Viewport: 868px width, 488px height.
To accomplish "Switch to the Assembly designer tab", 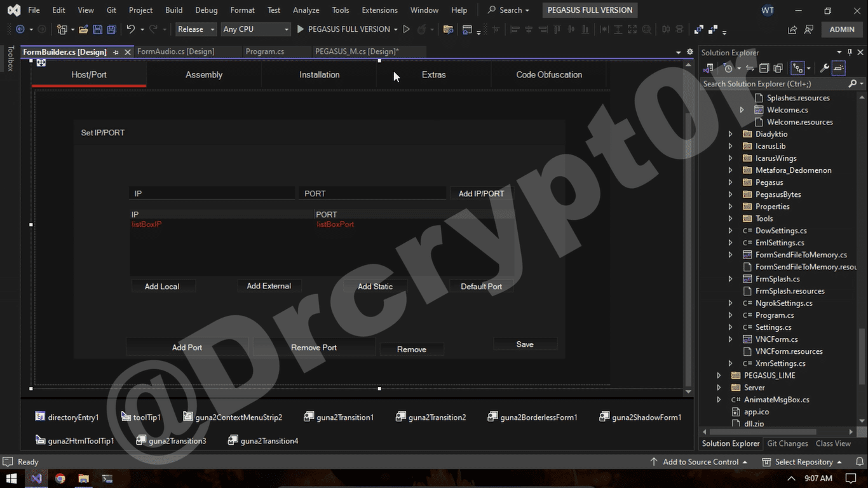I will click(203, 74).
